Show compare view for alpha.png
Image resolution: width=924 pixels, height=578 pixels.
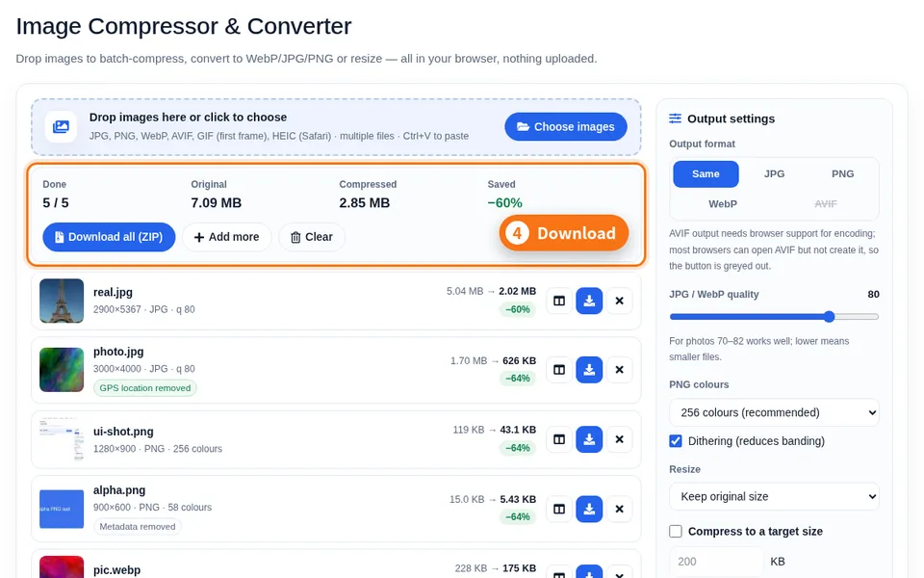(x=559, y=509)
